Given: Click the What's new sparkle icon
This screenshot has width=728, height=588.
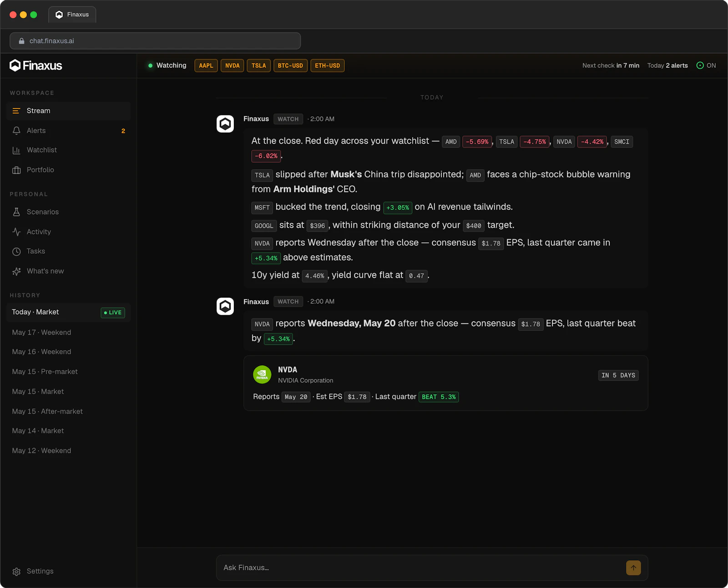Looking at the screenshot, I should pos(16,271).
